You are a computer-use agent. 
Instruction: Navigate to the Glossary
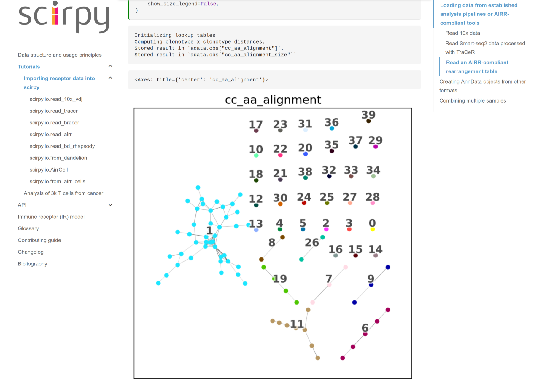click(x=28, y=228)
